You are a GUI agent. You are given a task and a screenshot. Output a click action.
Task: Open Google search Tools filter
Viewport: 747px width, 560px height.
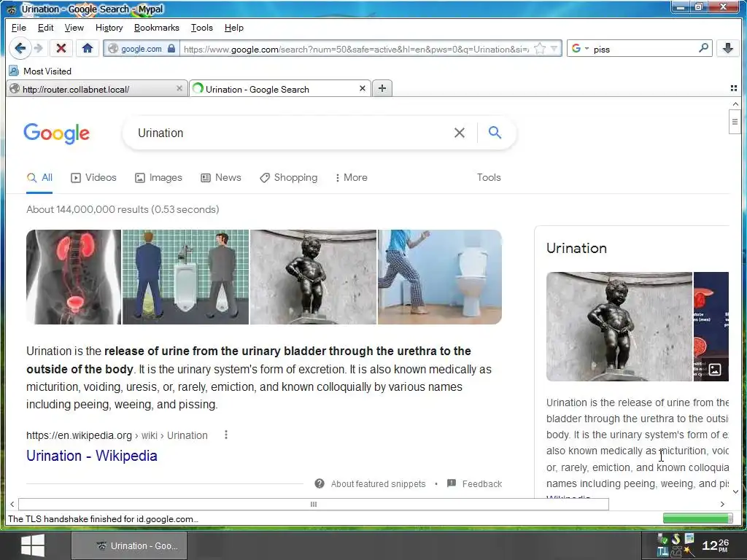[x=489, y=178]
